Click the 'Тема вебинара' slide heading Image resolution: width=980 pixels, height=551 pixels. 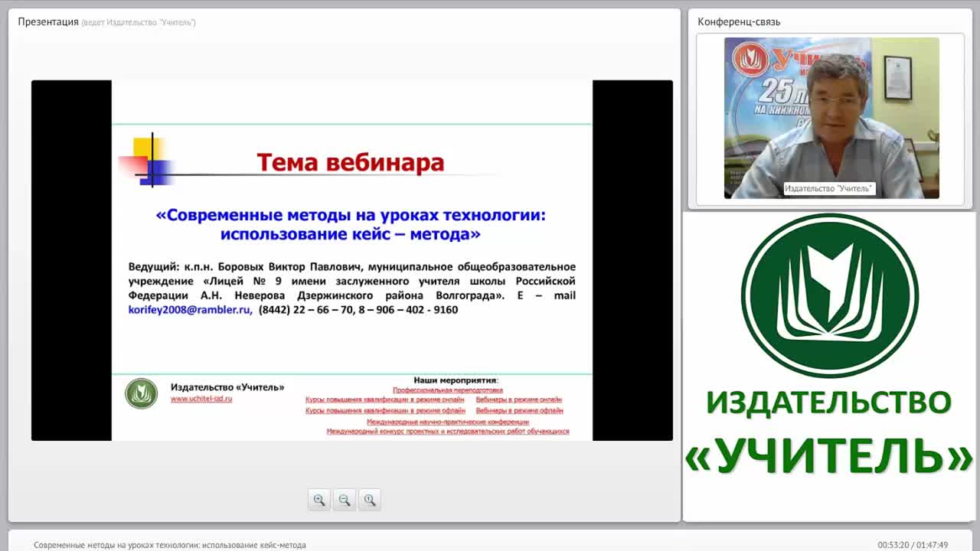pyautogui.click(x=351, y=162)
